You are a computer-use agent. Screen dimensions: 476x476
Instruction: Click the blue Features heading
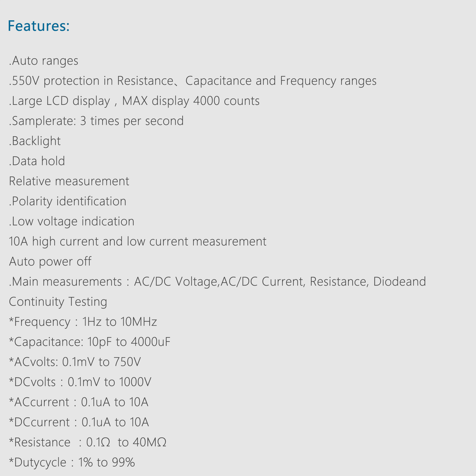click(39, 26)
